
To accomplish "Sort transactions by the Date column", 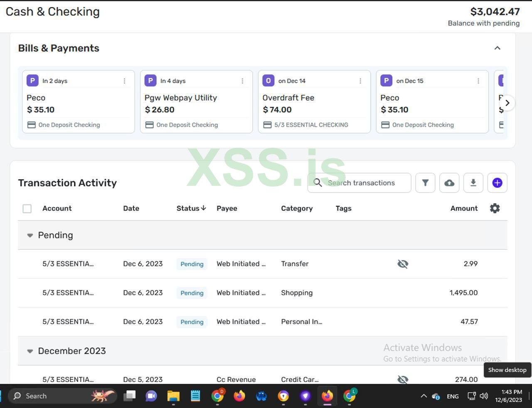I will (x=131, y=208).
